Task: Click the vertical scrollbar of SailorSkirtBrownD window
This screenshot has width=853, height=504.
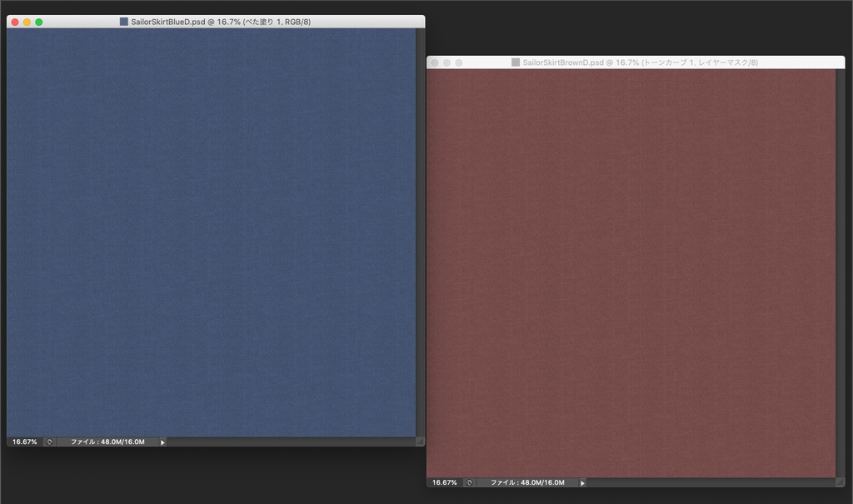Action: (x=840, y=273)
